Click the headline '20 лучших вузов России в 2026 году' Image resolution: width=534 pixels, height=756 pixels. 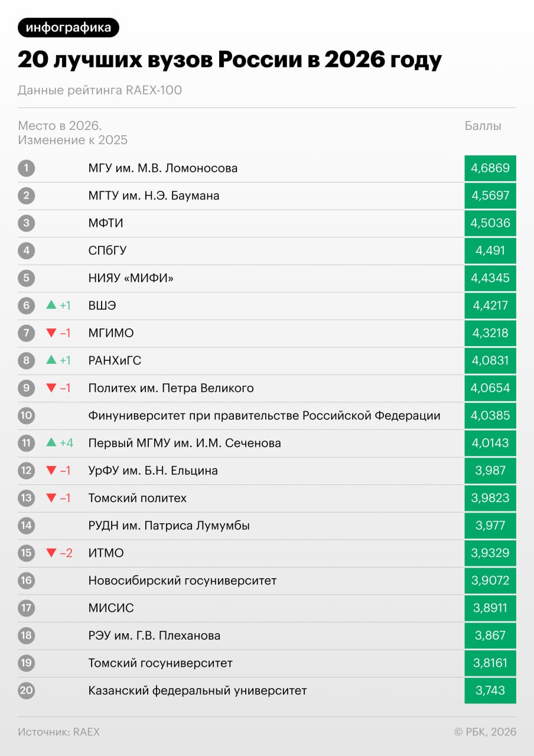click(230, 60)
